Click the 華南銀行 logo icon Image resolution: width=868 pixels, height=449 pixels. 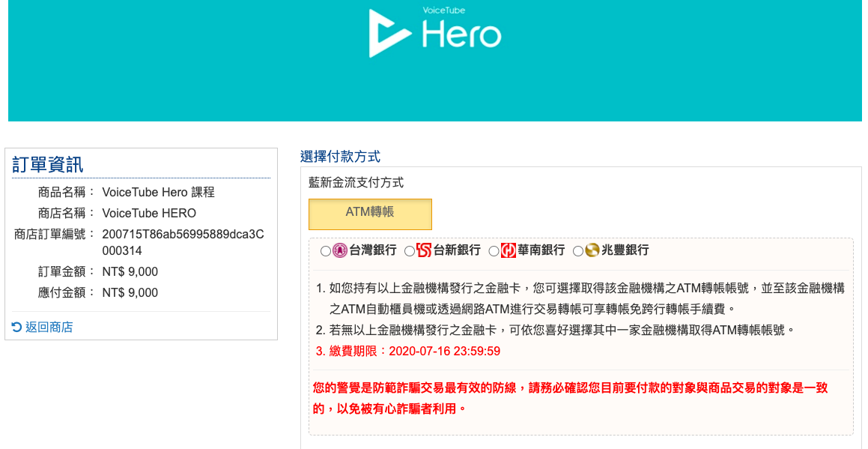(509, 250)
